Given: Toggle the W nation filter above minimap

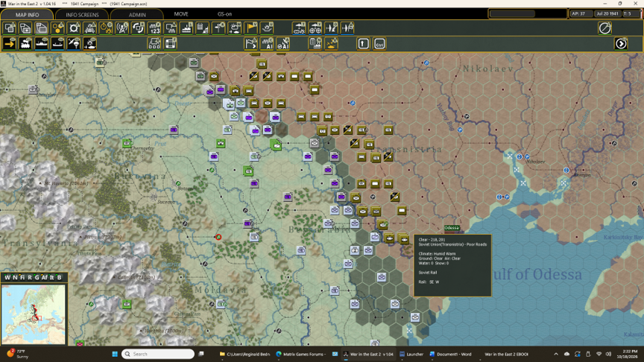Looking at the screenshot, I should 7,277.
